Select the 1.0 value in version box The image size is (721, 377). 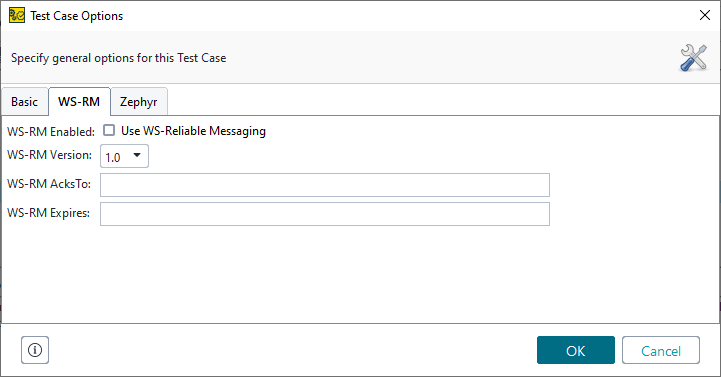click(113, 158)
